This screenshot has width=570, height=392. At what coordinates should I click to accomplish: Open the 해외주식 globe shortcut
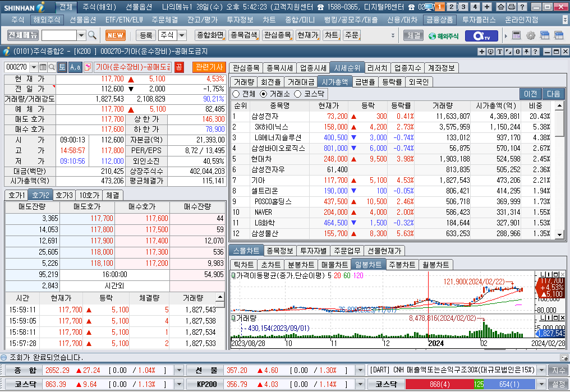(444, 36)
